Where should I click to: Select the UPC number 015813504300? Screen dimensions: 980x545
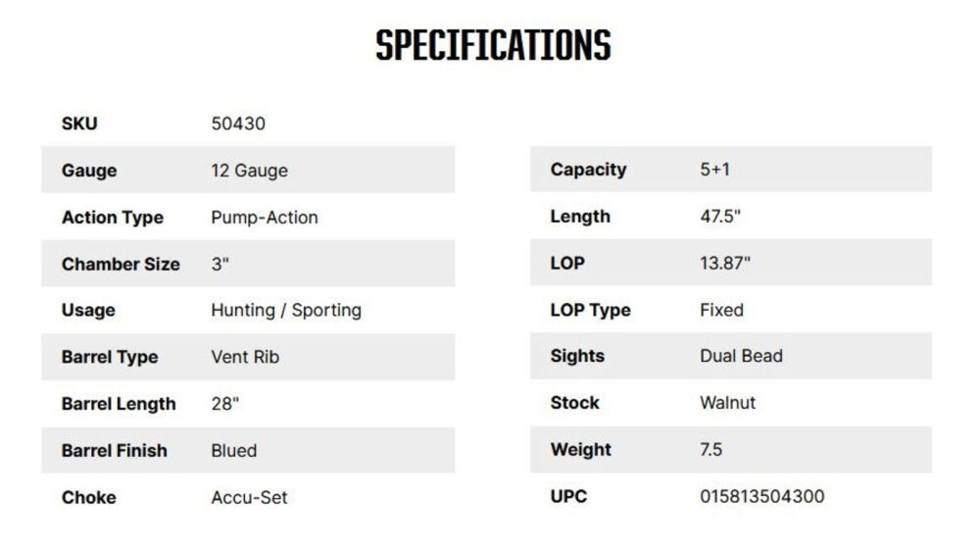pyautogui.click(x=762, y=496)
